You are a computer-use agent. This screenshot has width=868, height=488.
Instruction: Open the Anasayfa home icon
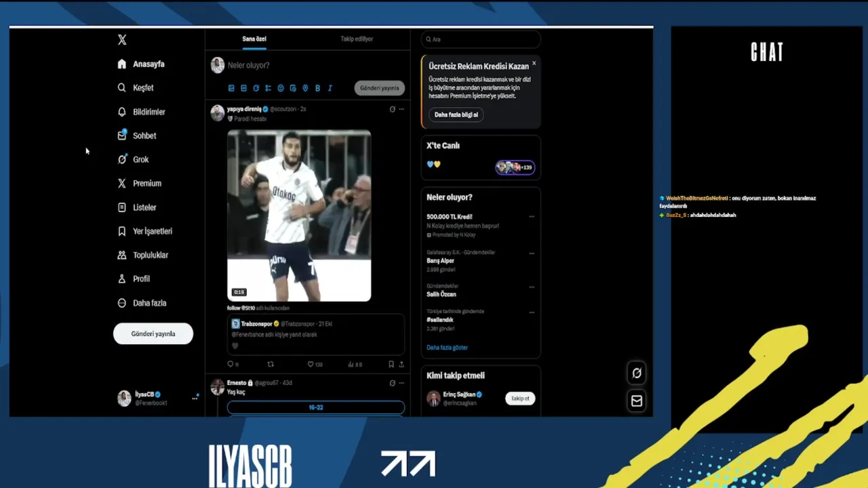tap(122, 64)
